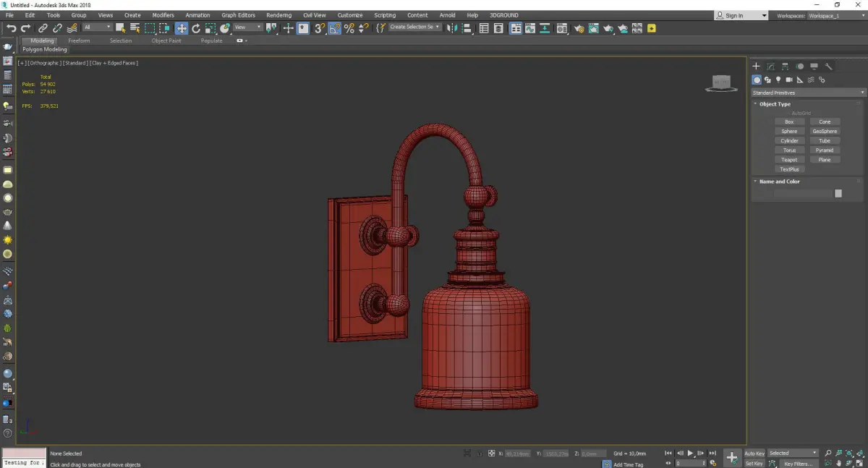Click the GeoSphere primitive button

(x=825, y=132)
